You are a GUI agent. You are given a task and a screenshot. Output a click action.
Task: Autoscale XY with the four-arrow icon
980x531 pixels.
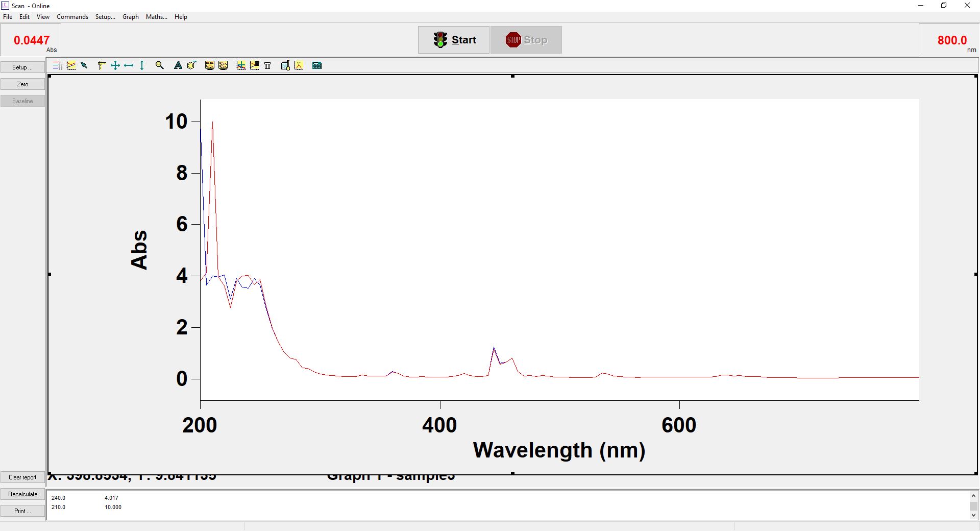pyautogui.click(x=115, y=65)
